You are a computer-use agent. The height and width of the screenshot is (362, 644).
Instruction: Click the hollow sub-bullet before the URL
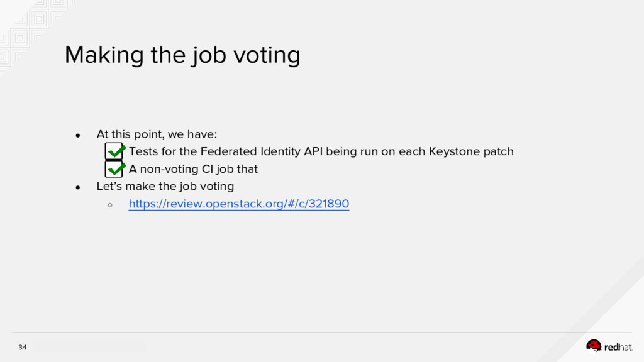[x=110, y=204]
